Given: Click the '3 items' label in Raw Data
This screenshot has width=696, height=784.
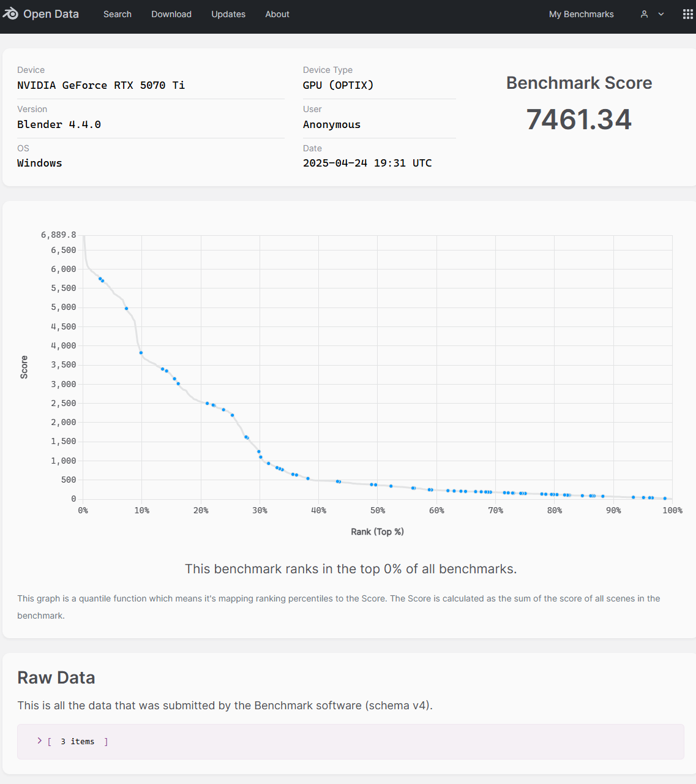Looking at the screenshot, I should [x=78, y=742].
